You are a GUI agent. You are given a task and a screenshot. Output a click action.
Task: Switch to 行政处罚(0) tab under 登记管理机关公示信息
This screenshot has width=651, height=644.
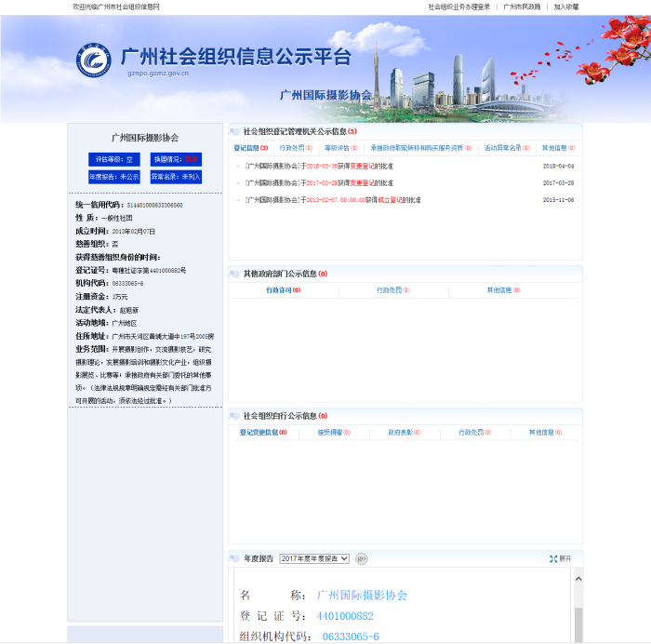coord(296,148)
